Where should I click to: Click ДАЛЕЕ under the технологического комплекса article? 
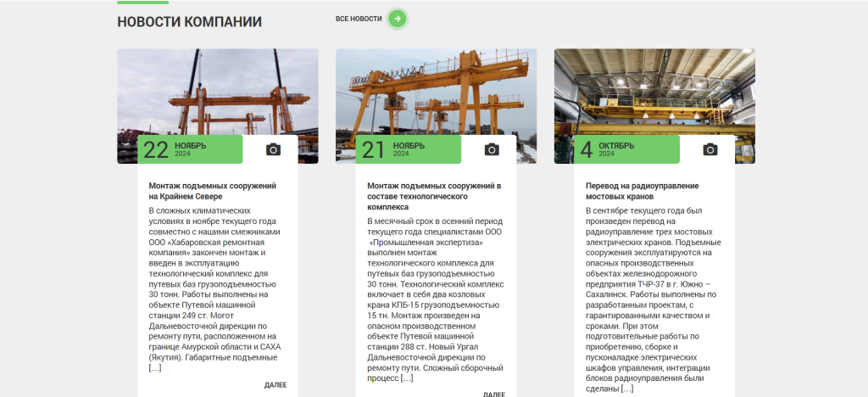click(494, 394)
